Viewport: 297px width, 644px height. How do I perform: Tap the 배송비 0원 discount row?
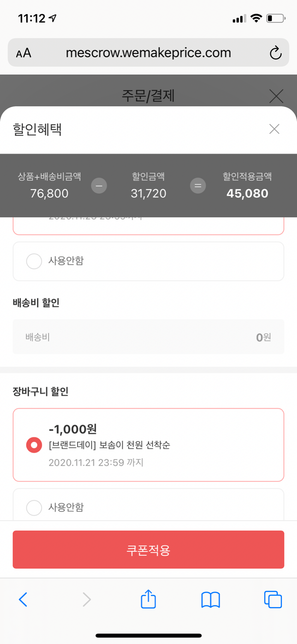click(x=148, y=337)
